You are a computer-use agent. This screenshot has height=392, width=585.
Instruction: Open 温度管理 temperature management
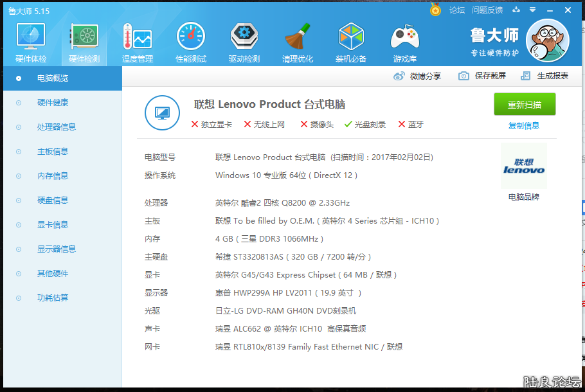pyautogui.click(x=138, y=43)
